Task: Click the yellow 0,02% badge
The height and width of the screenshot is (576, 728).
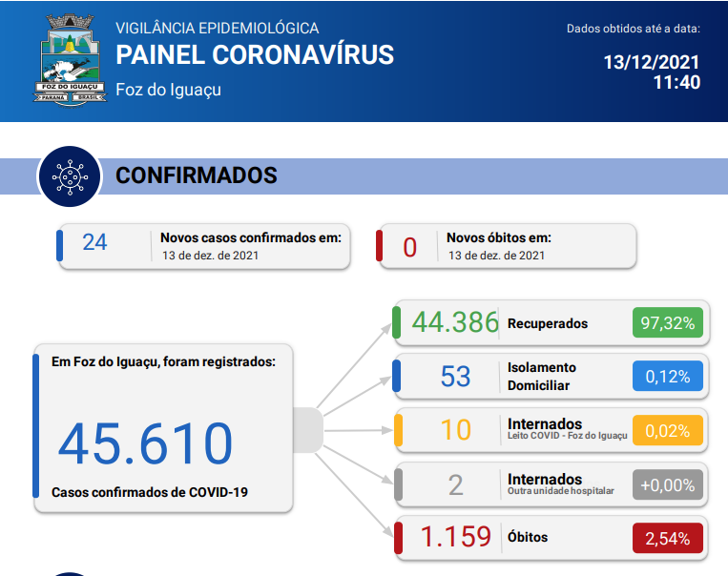Action: [x=668, y=431]
